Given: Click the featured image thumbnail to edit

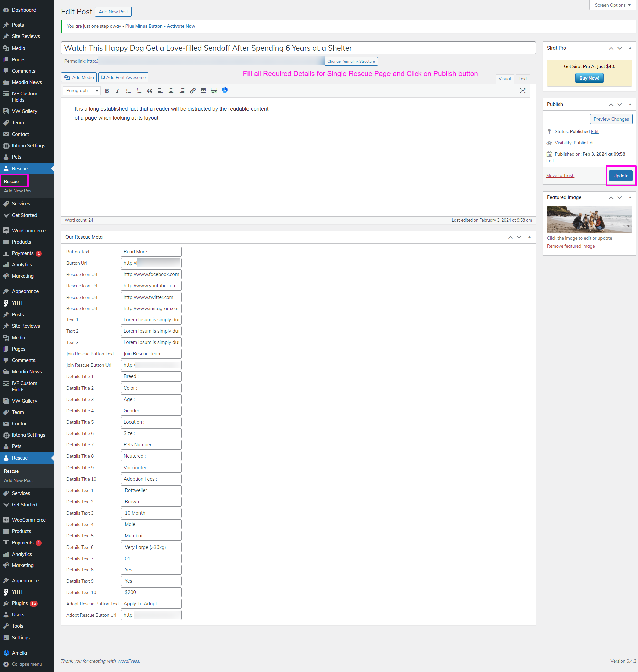Looking at the screenshot, I should (x=589, y=219).
